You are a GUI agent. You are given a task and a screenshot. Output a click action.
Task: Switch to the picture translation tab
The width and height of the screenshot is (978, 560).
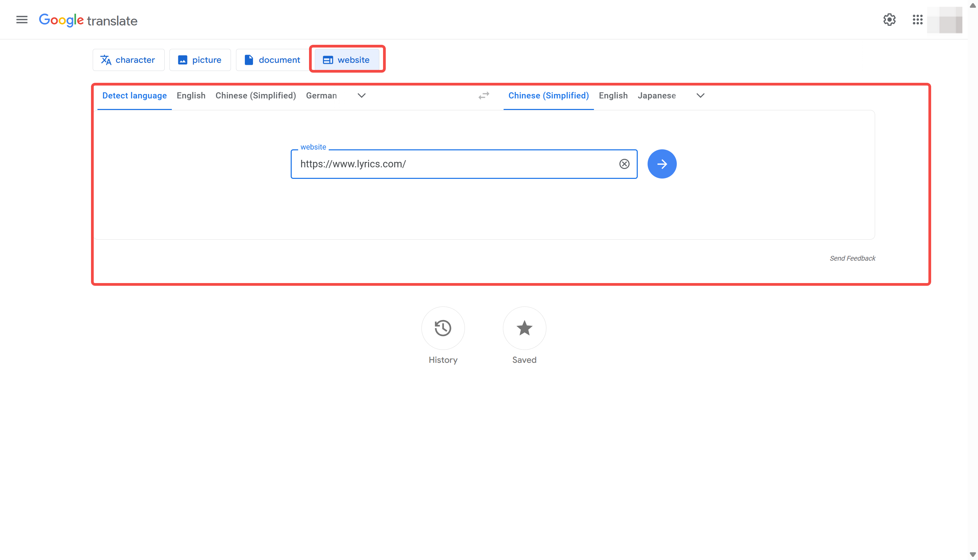tap(200, 60)
